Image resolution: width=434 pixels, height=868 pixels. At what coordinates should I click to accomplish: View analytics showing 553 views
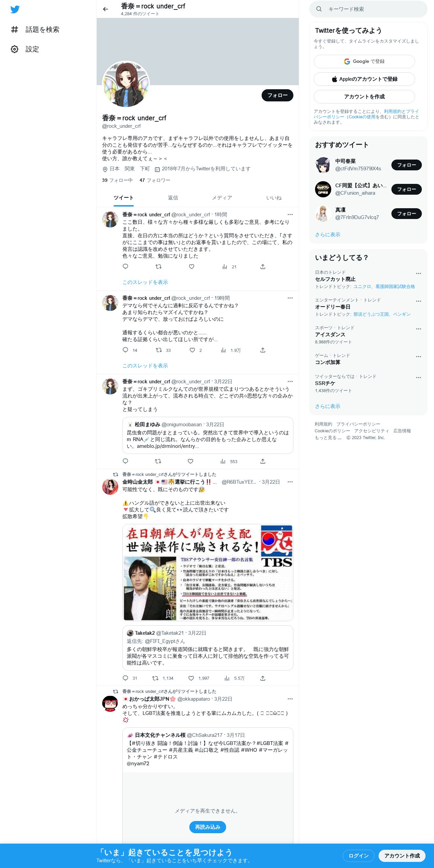[229, 461]
